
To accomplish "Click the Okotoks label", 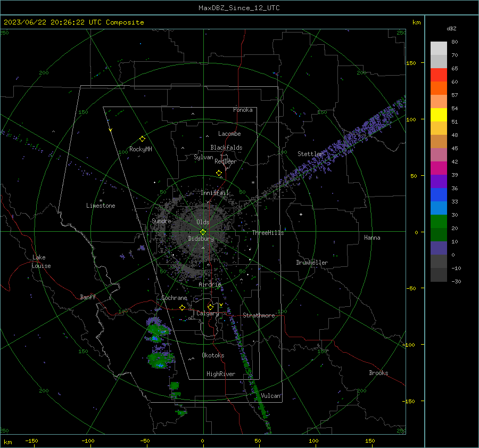I will (213, 355).
